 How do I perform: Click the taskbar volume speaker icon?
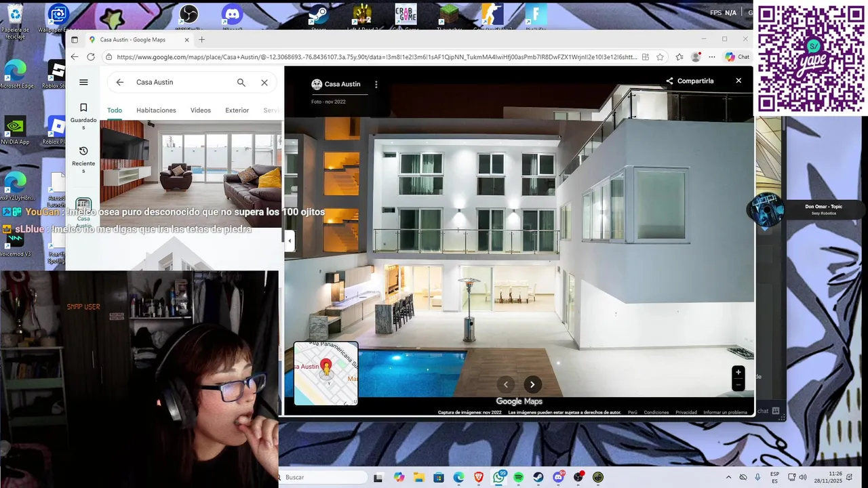click(x=803, y=477)
